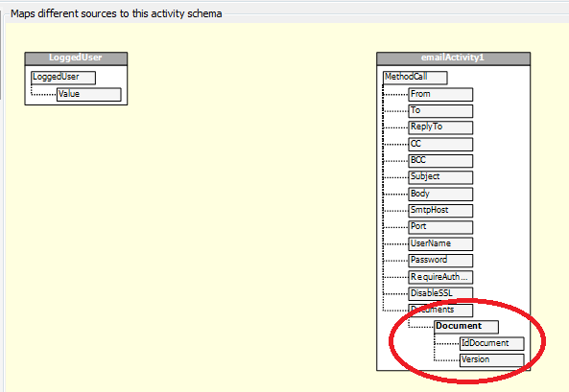This screenshot has width=569, height=392.
Task: Select the Version node under Document
Action: point(491,360)
